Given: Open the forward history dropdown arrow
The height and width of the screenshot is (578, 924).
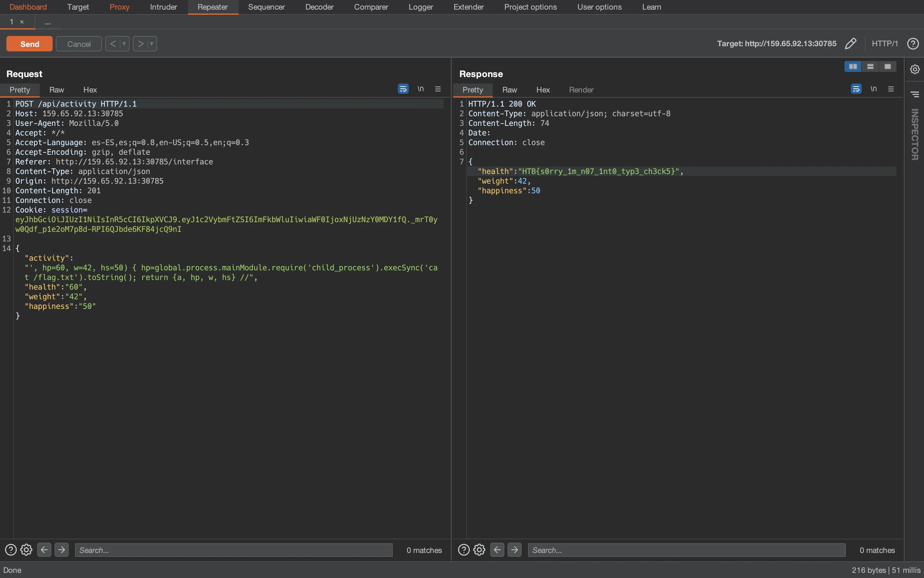Looking at the screenshot, I should tap(152, 44).
